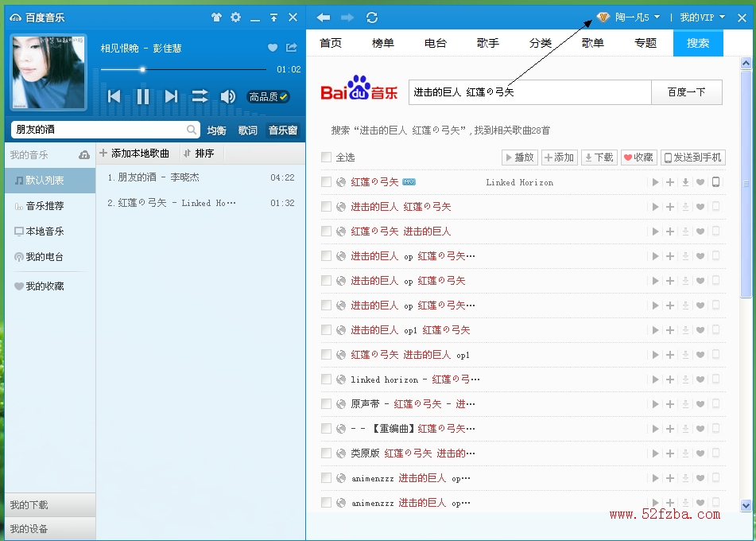
Task: Add 红莲の弓矢 Linked Horizon result to playlist
Action: (669, 182)
